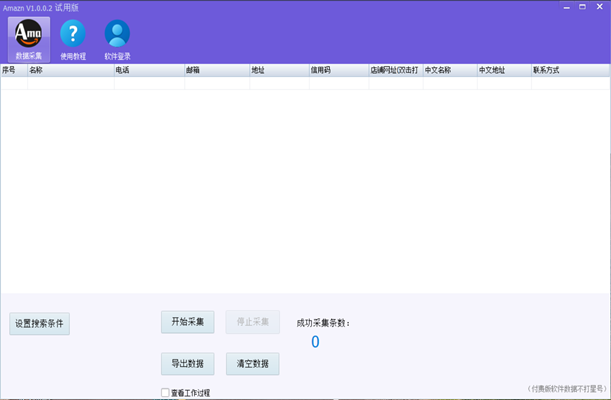
Task: Click the 地址 column header
Action: pos(278,71)
